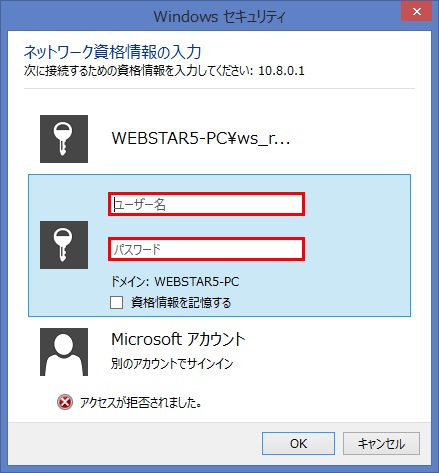Click the 10.8.0.1 address text
The height and width of the screenshot is (473, 439).
pos(281,71)
